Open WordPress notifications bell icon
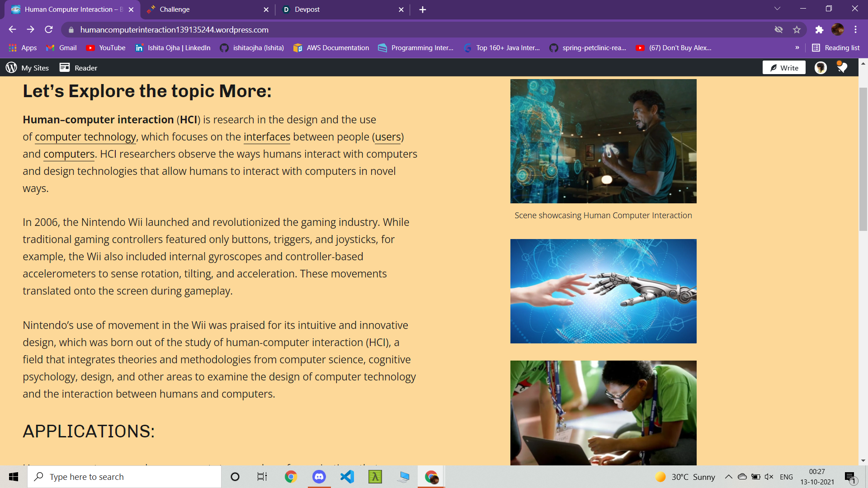 tap(842, 67)
